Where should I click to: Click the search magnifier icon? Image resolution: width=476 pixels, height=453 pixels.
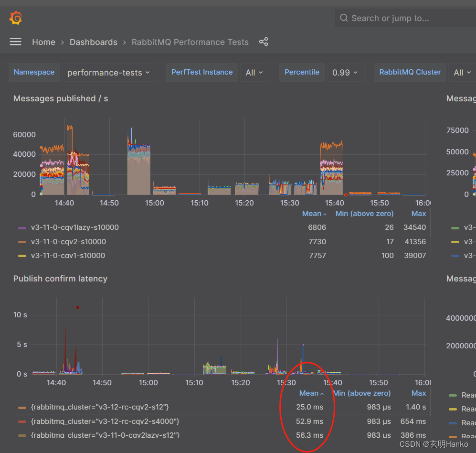(344, 18)
